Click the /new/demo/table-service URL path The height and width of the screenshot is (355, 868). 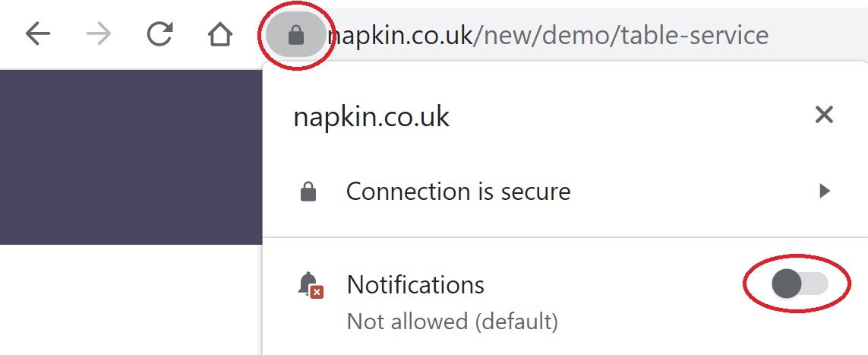coord(621,35)
